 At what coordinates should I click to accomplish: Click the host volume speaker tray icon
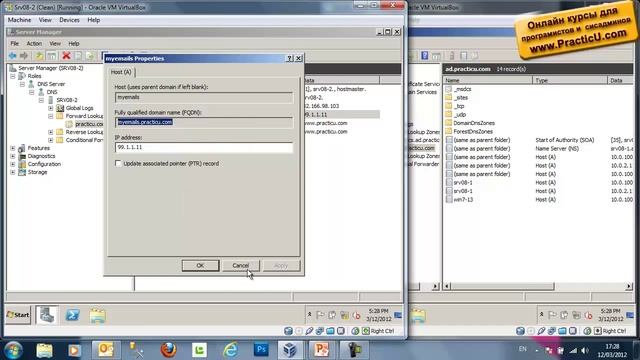coord(585,350)
